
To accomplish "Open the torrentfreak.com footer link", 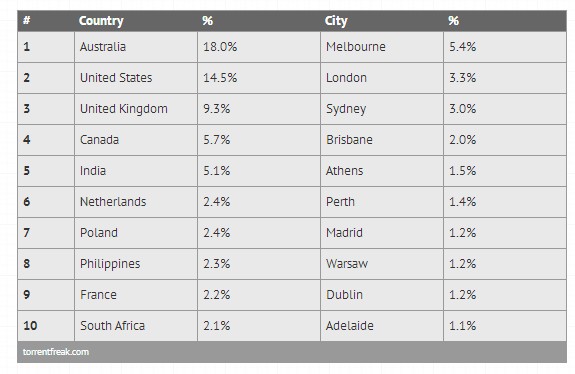I will 56,352.
